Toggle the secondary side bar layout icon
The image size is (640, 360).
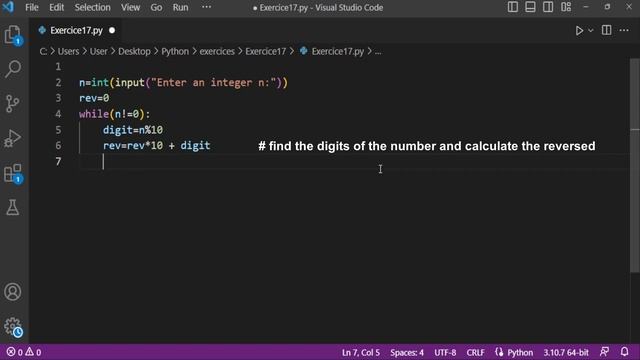pyautogui.click(x=548, y=7)
